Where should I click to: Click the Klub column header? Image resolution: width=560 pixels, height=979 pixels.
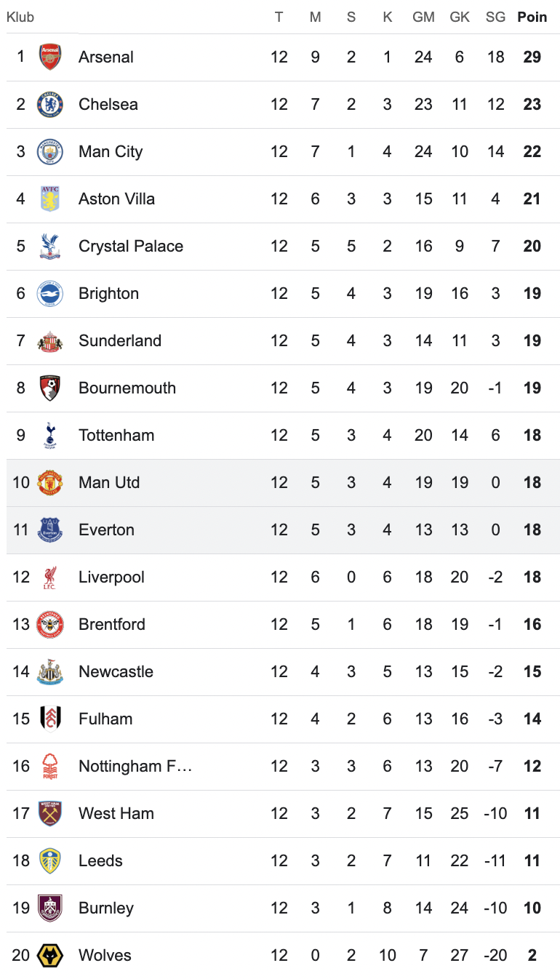tap(20, 17)
